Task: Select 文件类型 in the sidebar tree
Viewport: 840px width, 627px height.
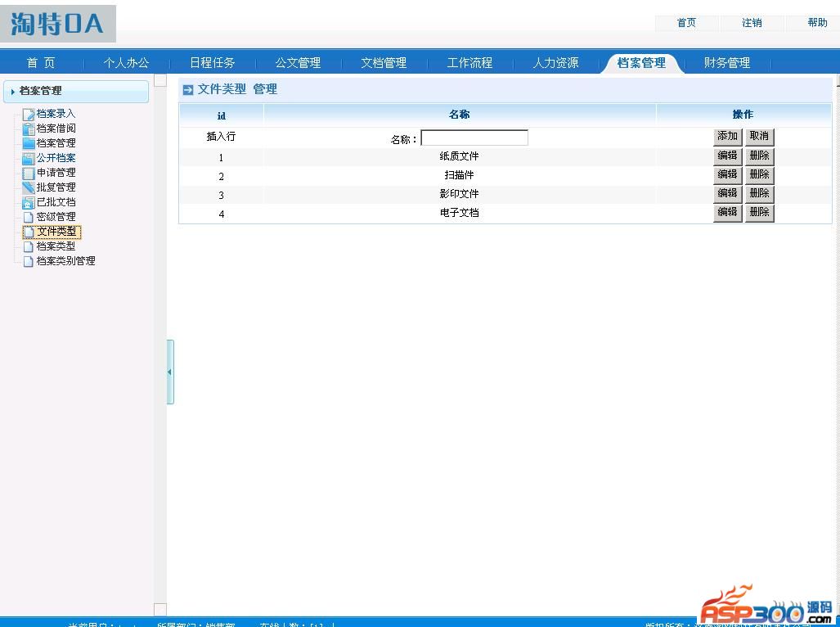Action: 56,232
